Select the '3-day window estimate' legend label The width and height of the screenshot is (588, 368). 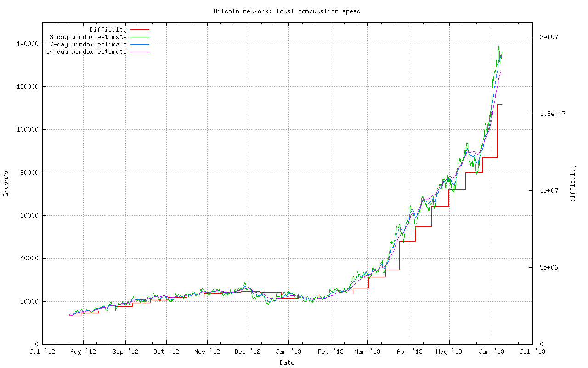(x=88, y=37)
